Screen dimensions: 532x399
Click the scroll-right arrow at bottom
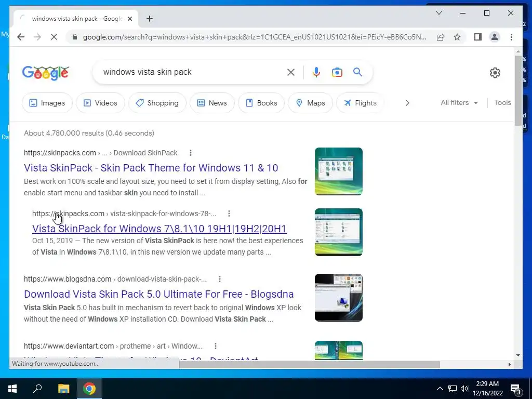(509, 364)
